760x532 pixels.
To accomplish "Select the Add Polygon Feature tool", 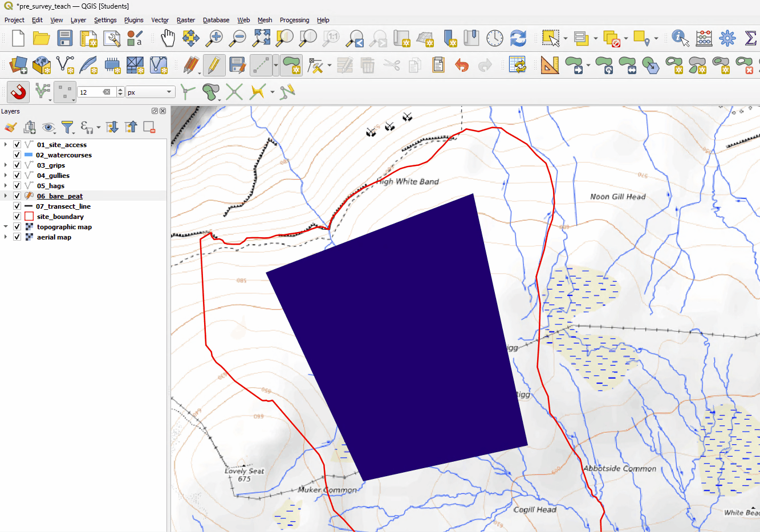I will coord(291,65).
